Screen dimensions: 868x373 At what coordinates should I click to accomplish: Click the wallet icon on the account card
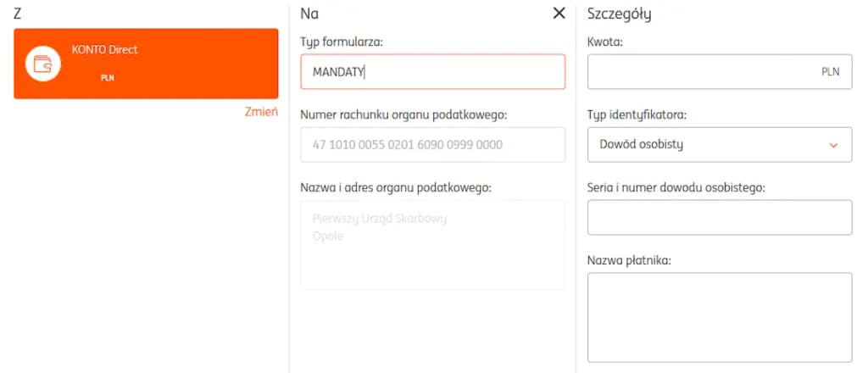pyautogui.click(x=42, y=64)
